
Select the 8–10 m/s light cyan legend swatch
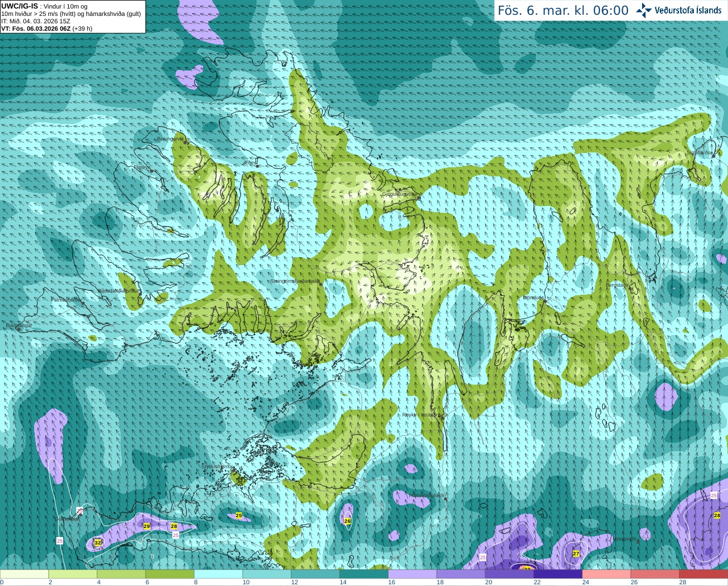[x=218, y=574]
